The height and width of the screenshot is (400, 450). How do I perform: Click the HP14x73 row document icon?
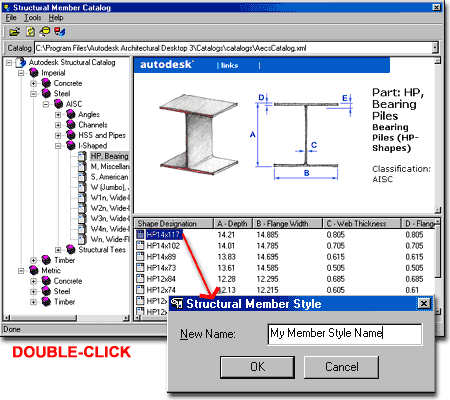click(x=140, y=268)
